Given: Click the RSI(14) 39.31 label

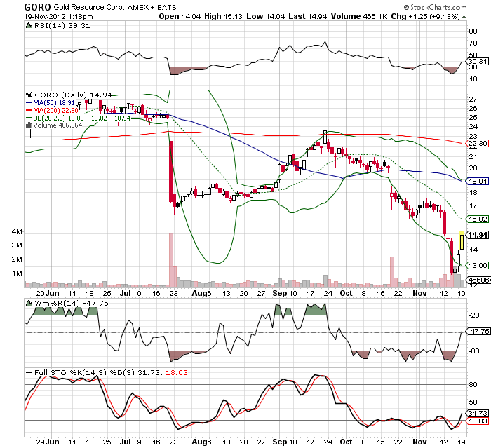Looking at the screenshot, I should click(62, 26).
